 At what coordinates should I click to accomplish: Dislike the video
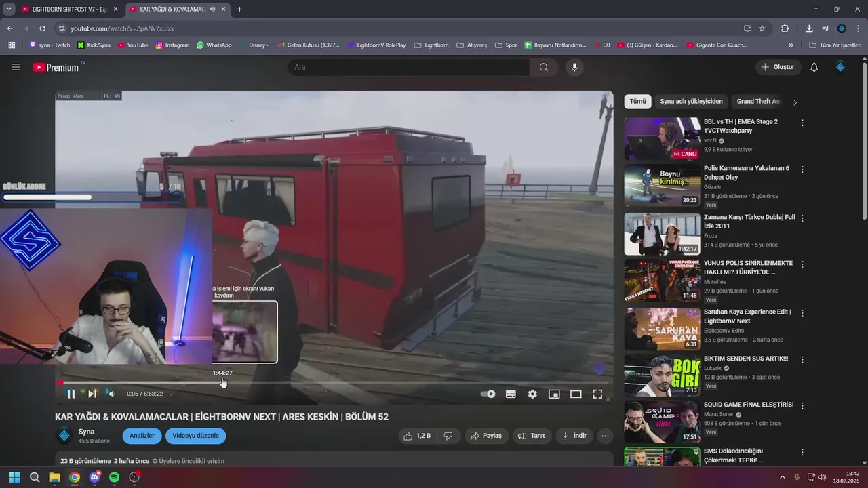[x=448, y=436]
